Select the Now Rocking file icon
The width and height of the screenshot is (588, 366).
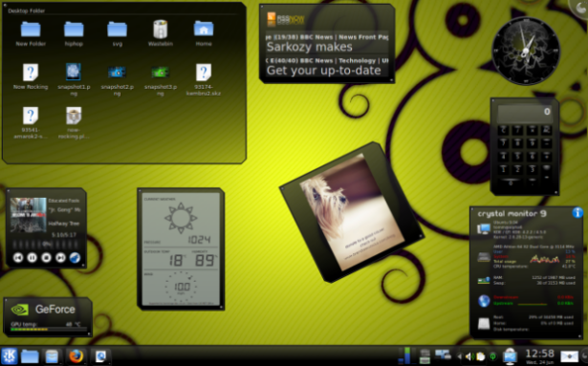click(31, 72)
